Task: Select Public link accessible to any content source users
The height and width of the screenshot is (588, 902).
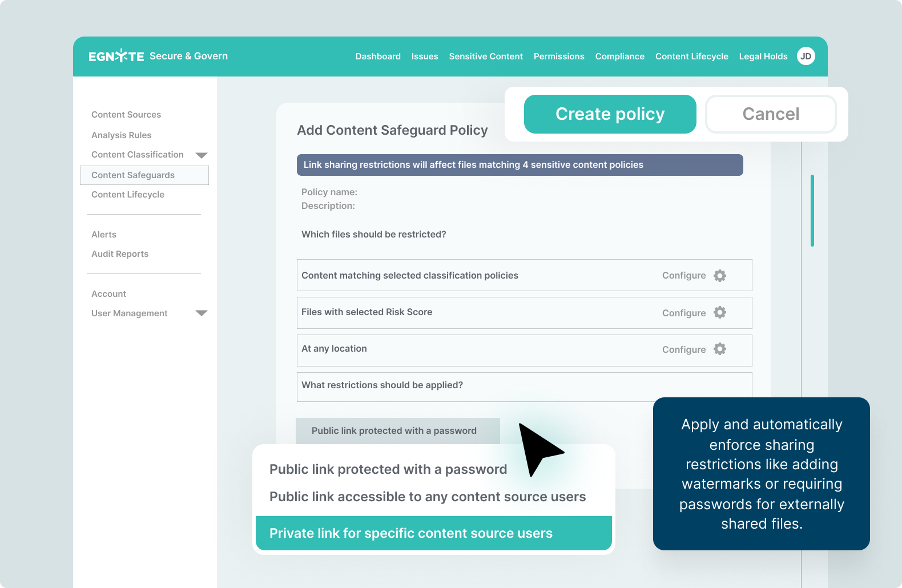Action: pyautogui.click(x=428, y=497)
